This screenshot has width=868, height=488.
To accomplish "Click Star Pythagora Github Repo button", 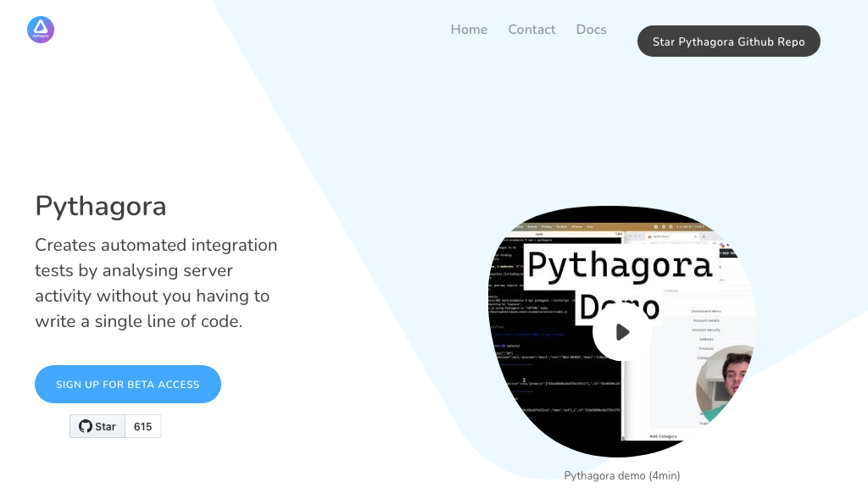I will click(x=728, y=42).
